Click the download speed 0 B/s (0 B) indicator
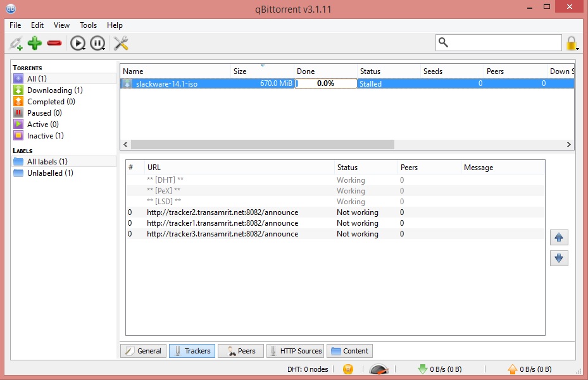Viewport: 588px width, 380px height. click(441, 369)
